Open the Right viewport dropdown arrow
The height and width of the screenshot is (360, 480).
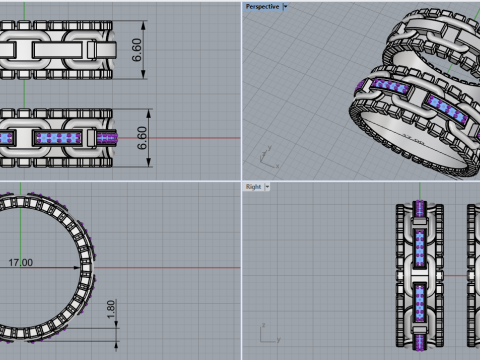(267, 187)
